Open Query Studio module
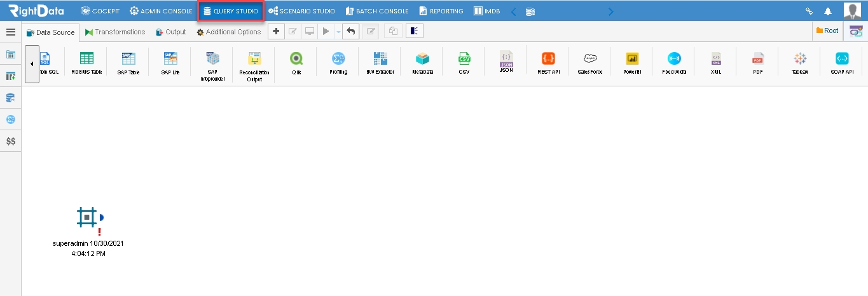The image size is (868, 296). tap(231, 11)
